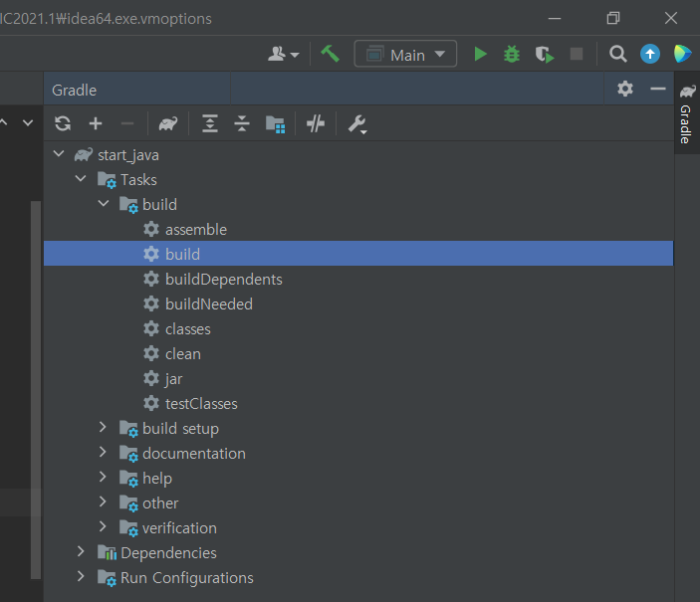The height and width of the screenshot is (602, 700).
Task: Expand the verification task group
Action: pos(103,526)
